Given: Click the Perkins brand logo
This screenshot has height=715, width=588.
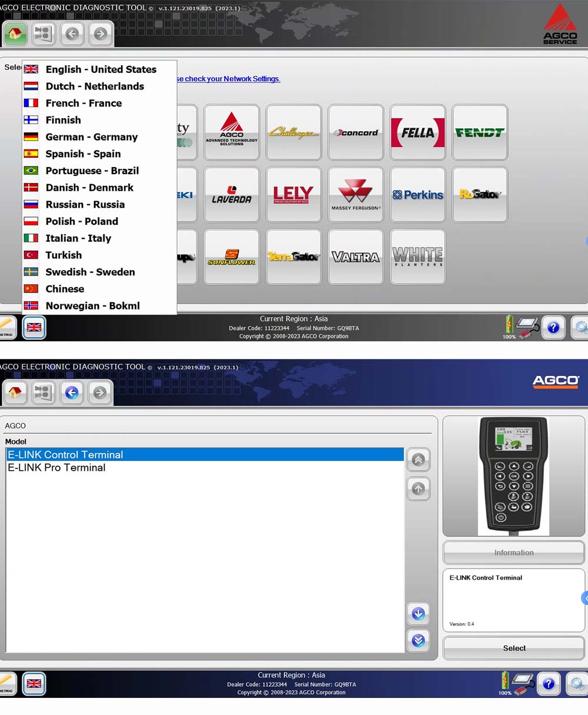Looking at the screenshot, I should point(417,195).
